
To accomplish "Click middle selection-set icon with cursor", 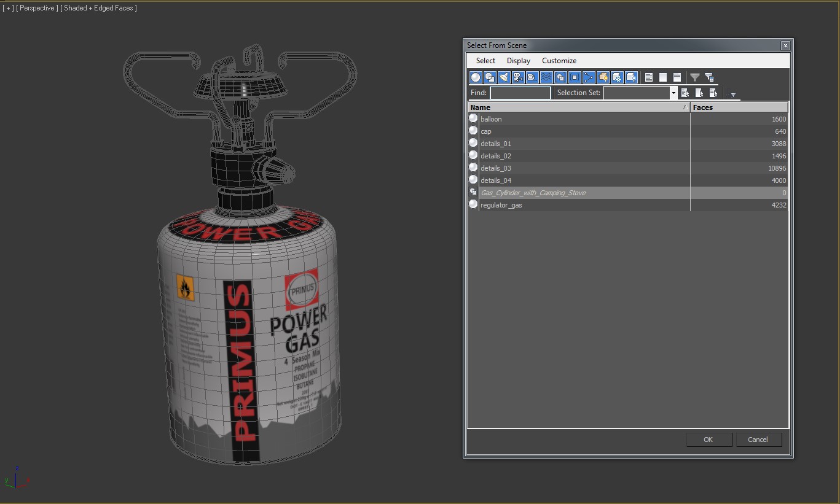I will point(699,93).
